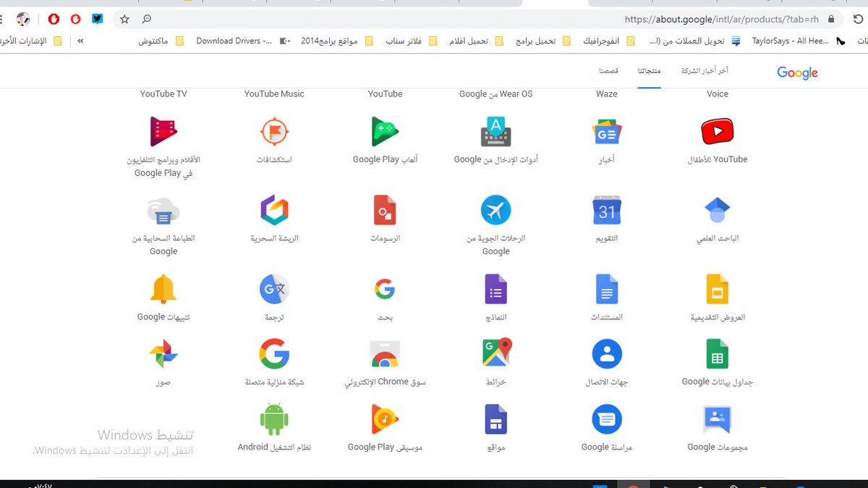The height and width of the screenshot is (488, 868).
Task: Open the Google Contacts icon
Action: coord(607,354)
